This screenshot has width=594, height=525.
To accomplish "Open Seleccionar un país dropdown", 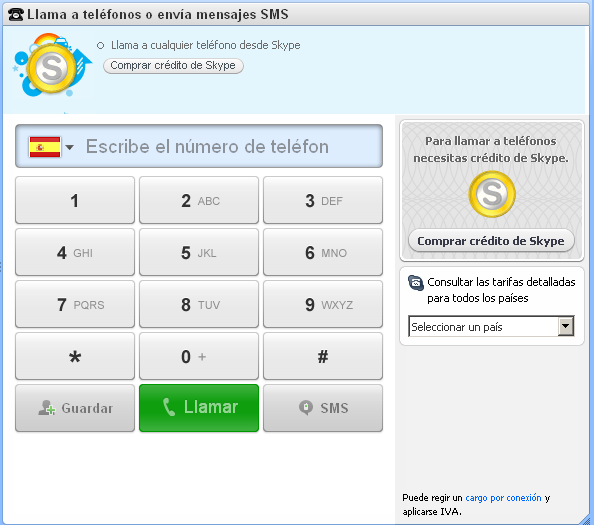I will [x=491, y=326].
